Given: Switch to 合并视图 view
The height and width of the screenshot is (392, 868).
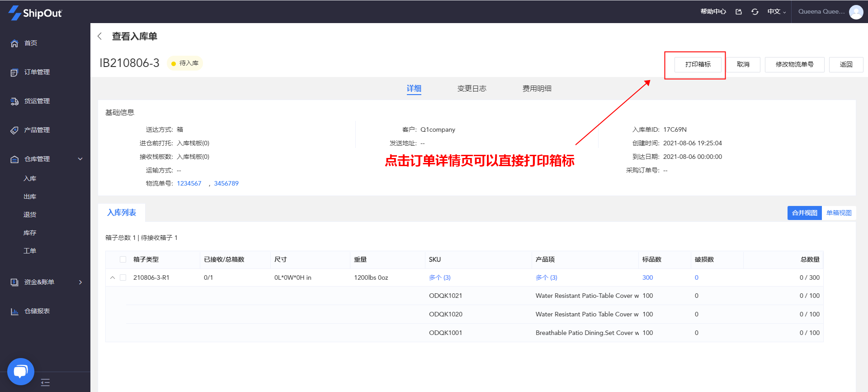Looking at the screenshot, I should pos(805,213).
